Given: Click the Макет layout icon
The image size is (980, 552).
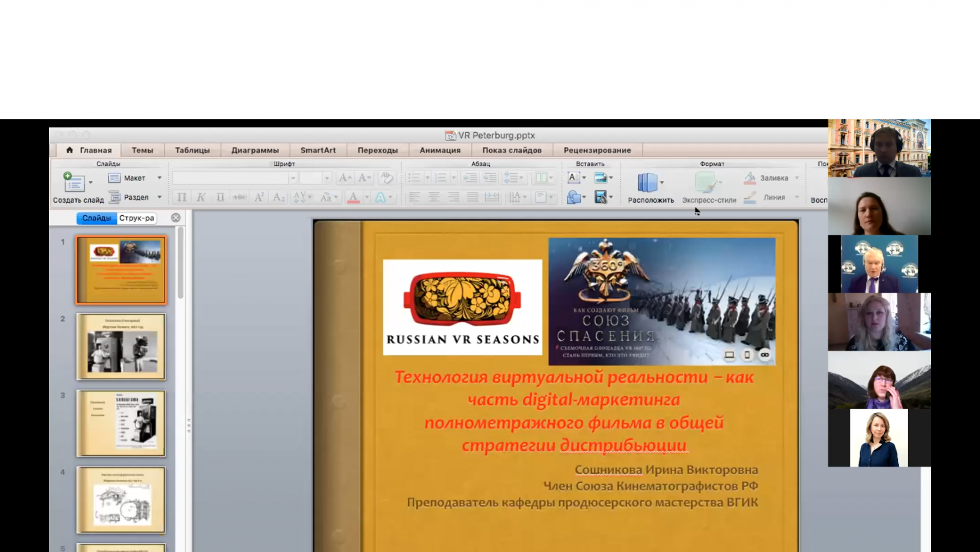Looking at the screenshot, I should (114, 178).
